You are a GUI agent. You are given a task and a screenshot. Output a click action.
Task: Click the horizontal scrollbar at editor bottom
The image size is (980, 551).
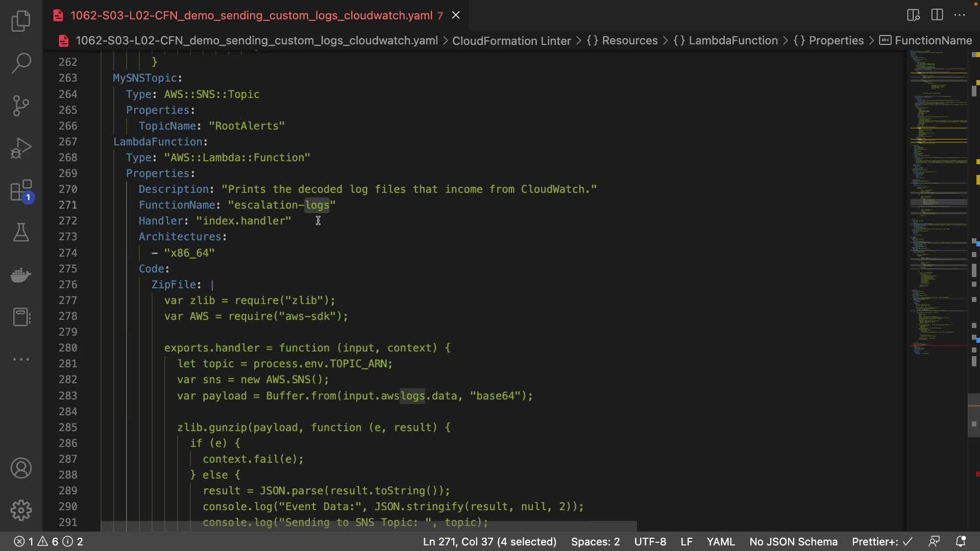(369, 526)
